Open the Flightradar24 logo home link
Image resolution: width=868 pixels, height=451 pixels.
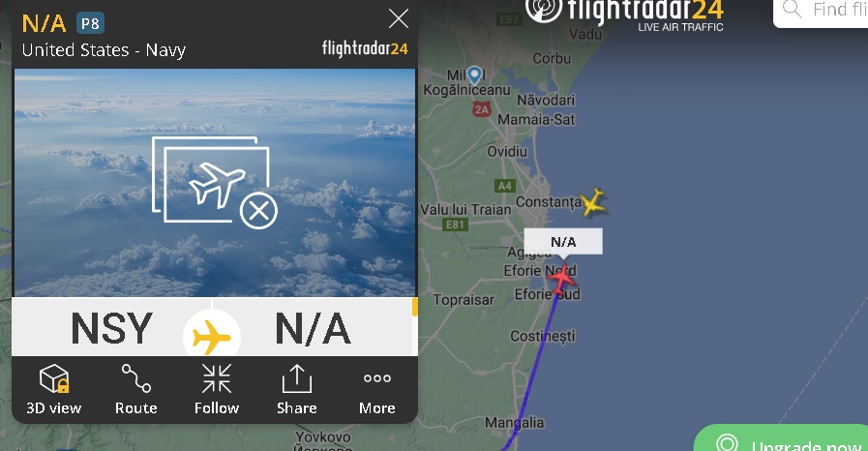624,14
